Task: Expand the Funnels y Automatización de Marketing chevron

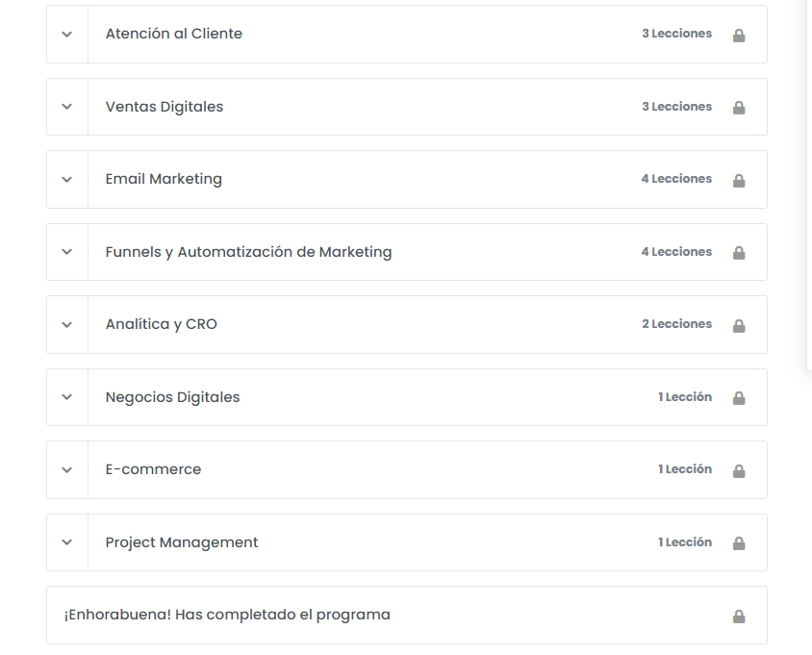Action: pos(66,252)
